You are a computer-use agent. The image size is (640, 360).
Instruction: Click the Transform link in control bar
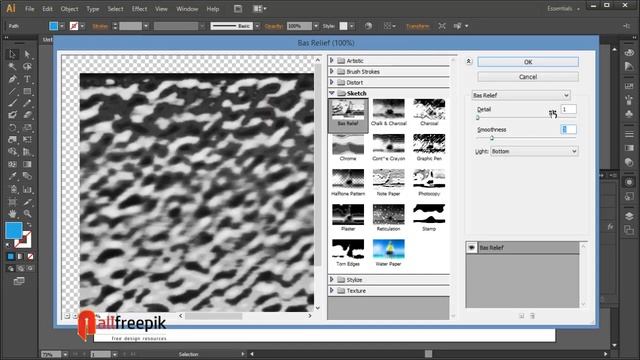[417, 26]
